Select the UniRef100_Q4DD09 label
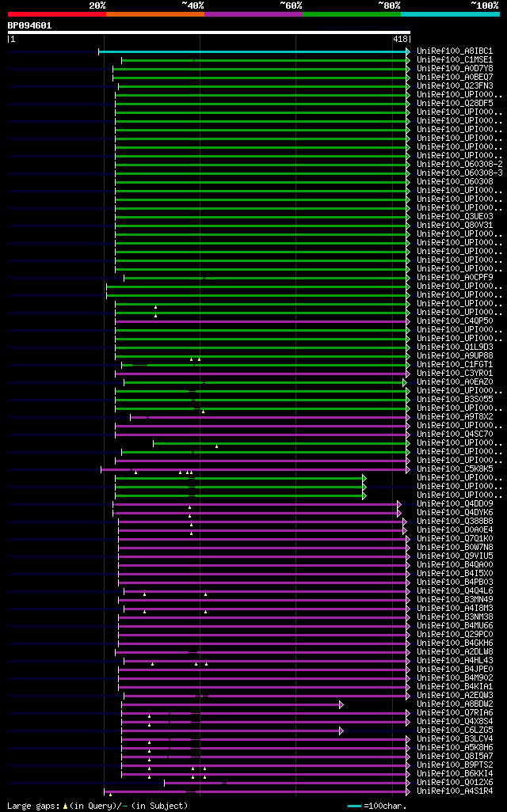The image size is (507, 812). (x=455, y=504)
